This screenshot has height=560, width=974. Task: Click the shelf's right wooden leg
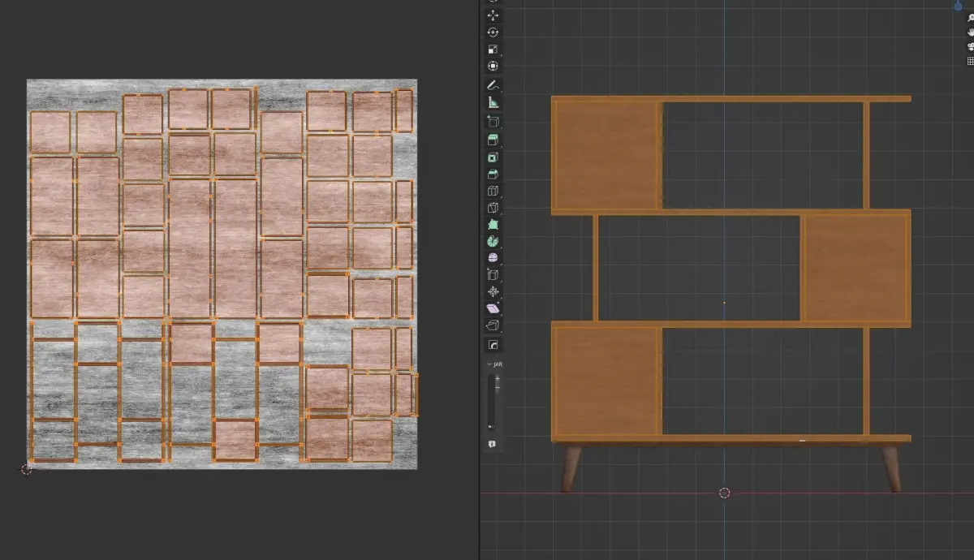tap(891, 467)
